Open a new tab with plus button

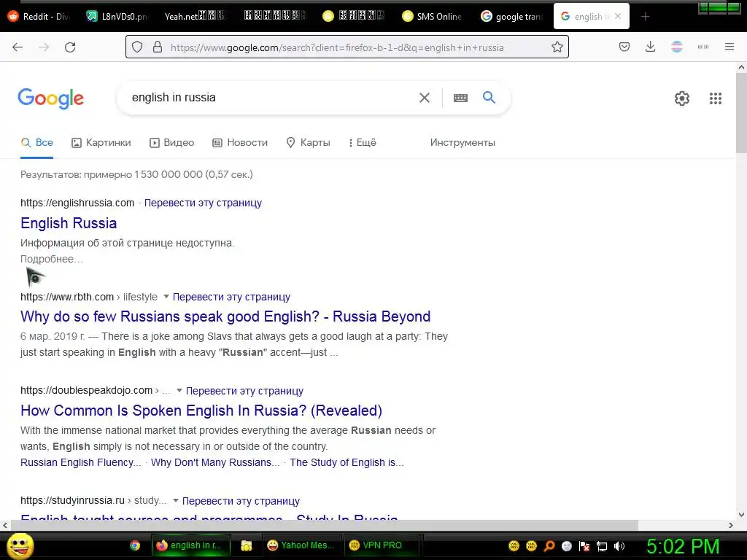pos(645,17)
